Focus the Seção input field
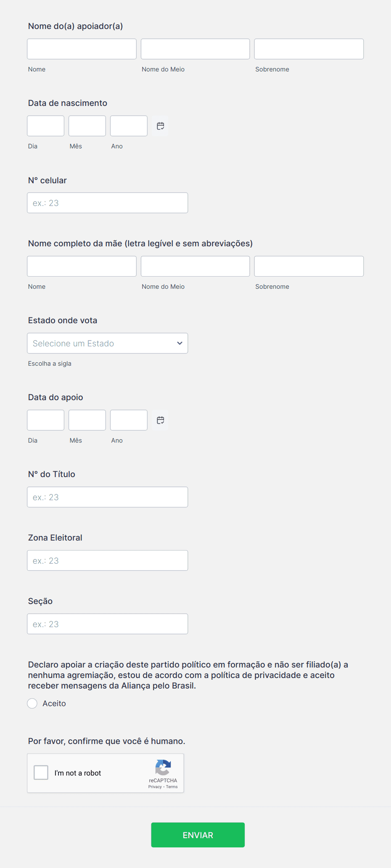Screen dimensions: 391x868 [x=108, y=624]
